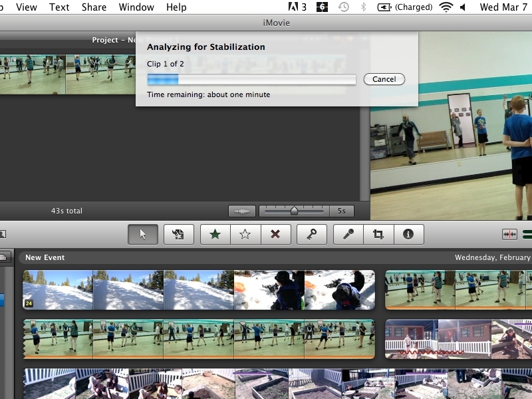The width and height of the screenshot is (532, 399).
Task: Adjust the project thumbnail duration slider
Action: 294,211
